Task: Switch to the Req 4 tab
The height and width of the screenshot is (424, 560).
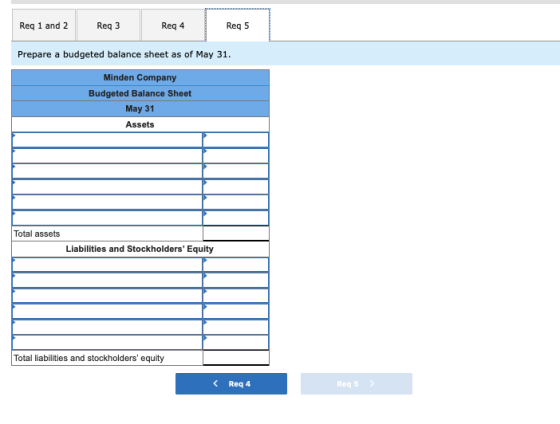Action: pos(173,25)
